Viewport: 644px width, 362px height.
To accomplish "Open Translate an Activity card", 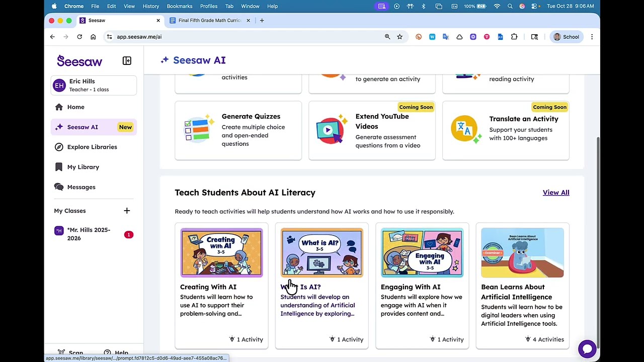I will [x=506, y=131].
